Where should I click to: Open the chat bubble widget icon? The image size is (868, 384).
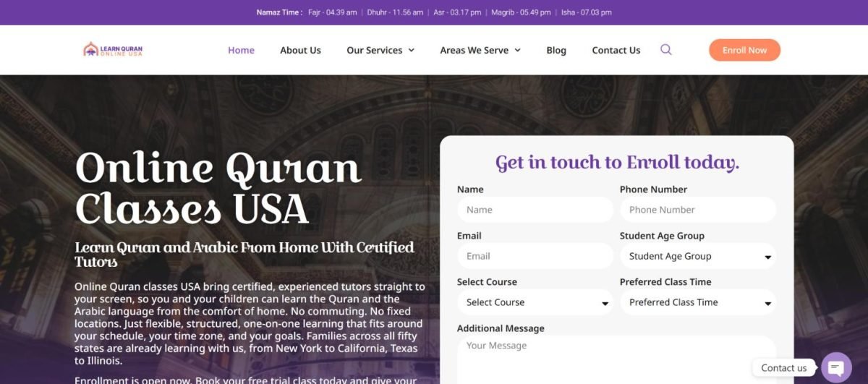point(836,367)
